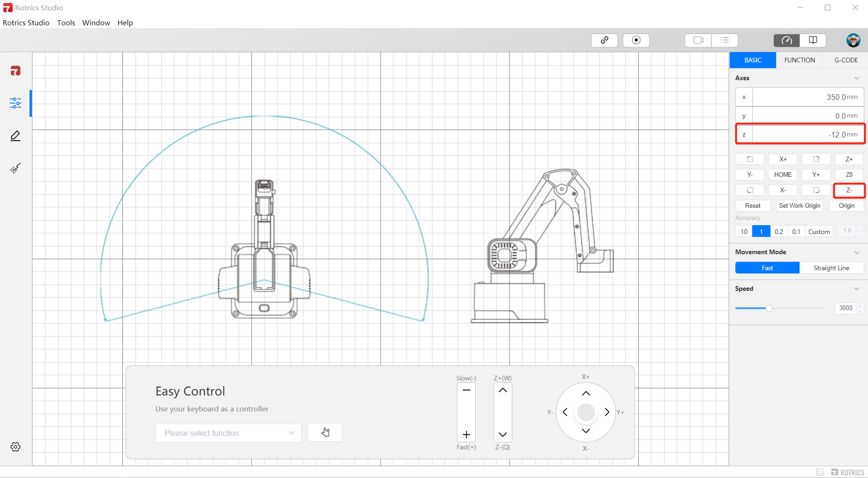Open the user avatar profile
The image size is (868, 478).
coord(853,40)
